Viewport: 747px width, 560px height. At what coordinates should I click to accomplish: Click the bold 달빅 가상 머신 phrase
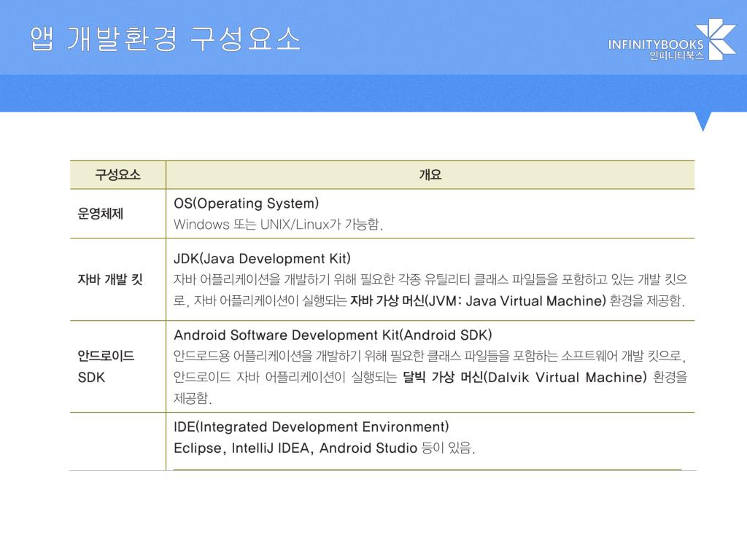pyautogui.click(x=525, y=377)
